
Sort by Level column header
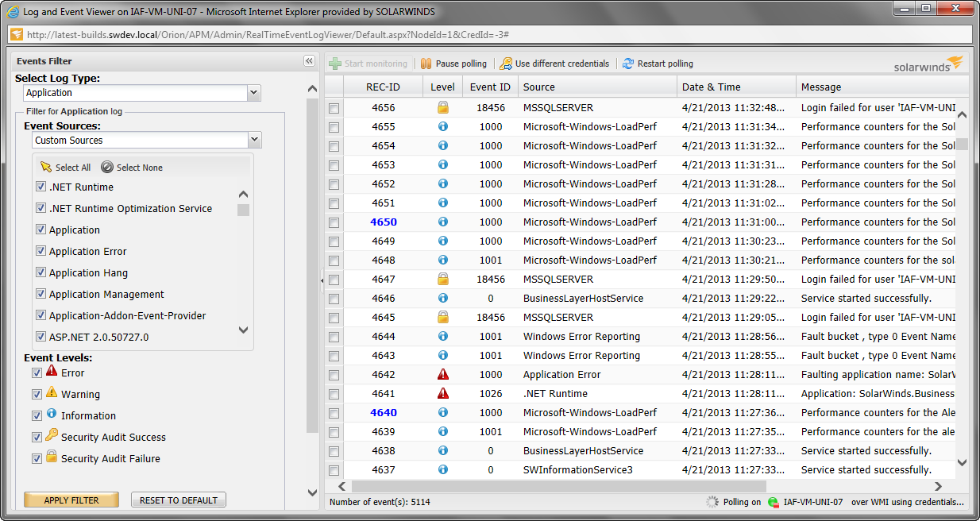click(x=443, y=87)
